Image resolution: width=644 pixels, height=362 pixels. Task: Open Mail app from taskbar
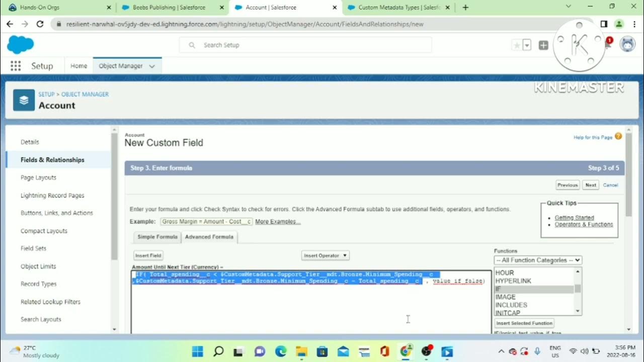tap(343, 351)
